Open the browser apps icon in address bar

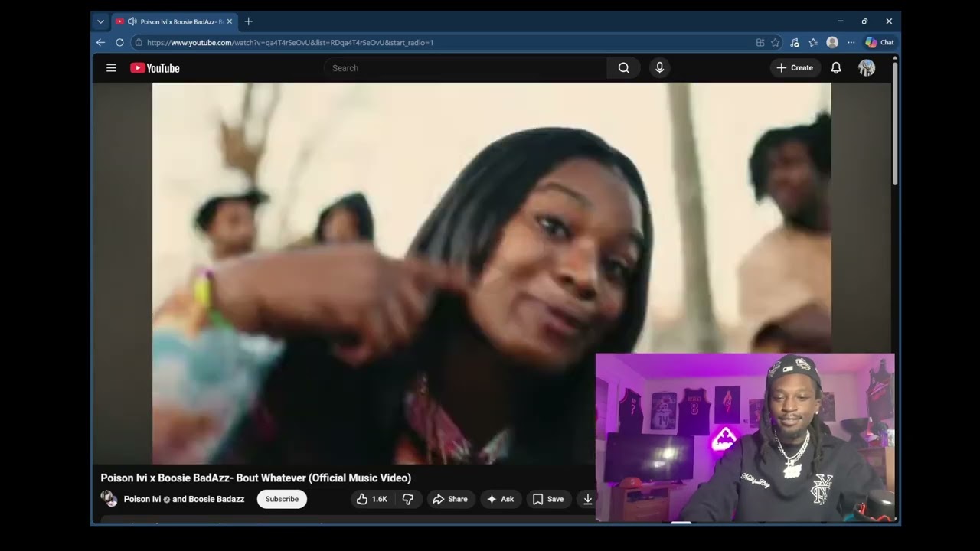(x=760, y=43)
